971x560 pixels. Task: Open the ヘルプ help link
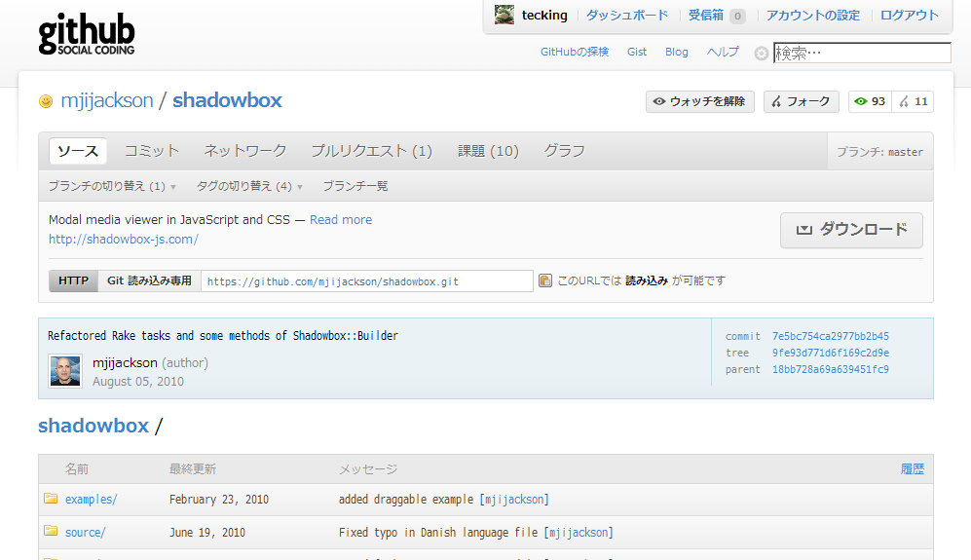pos(723,52)
